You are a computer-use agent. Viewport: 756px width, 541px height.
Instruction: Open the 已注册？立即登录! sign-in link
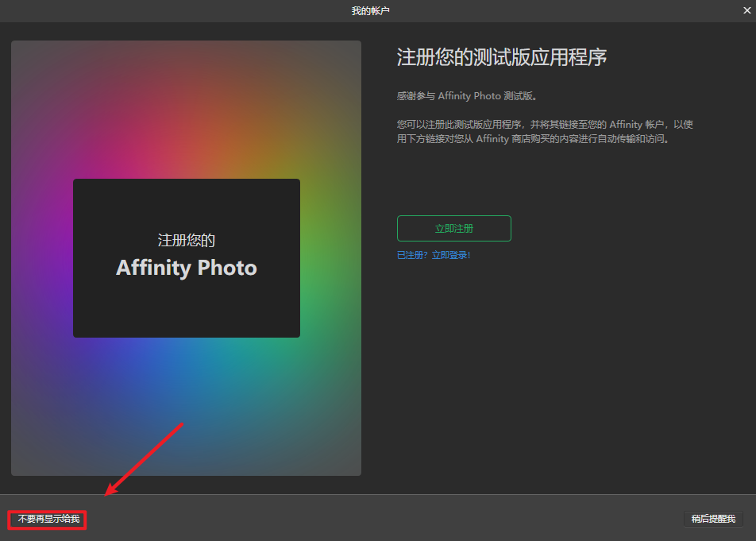434,255
